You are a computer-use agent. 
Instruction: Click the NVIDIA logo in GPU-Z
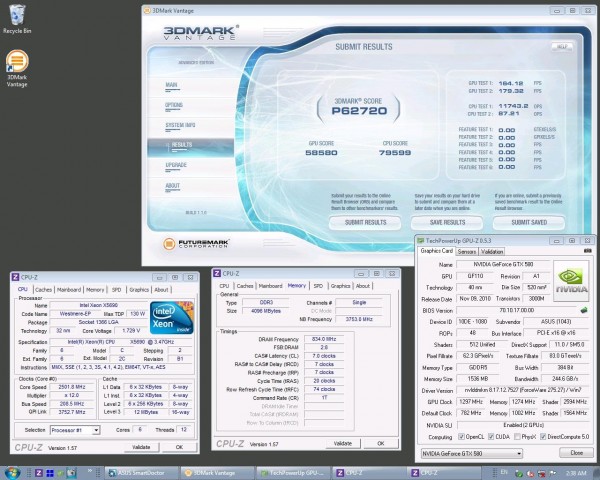tap(571, 281)
